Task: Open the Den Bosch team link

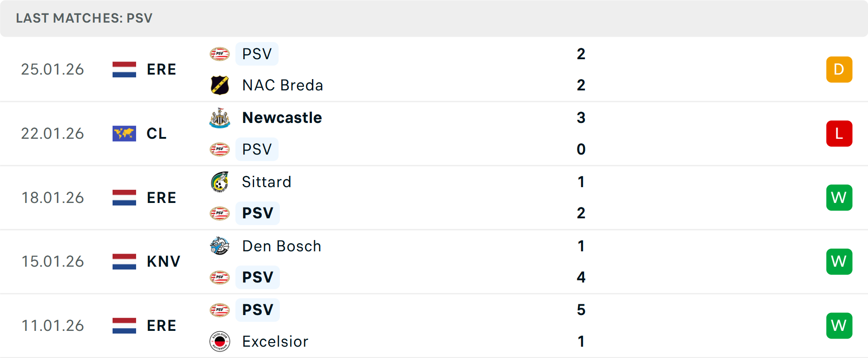Action: click(282, 246)
